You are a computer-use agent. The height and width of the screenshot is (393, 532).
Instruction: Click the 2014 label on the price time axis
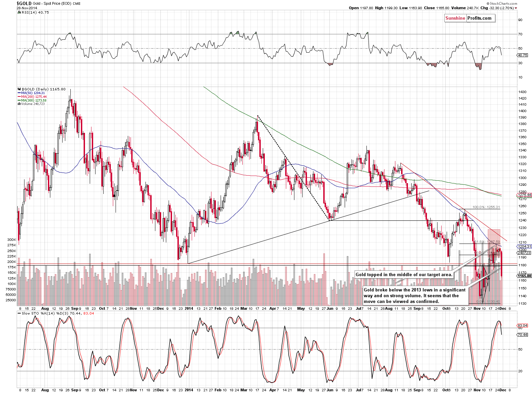(189, 308)
